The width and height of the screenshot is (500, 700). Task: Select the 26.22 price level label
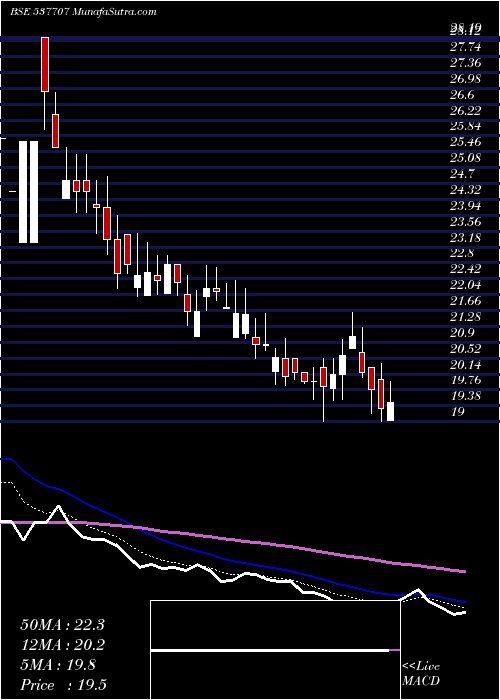coord(466,111)
